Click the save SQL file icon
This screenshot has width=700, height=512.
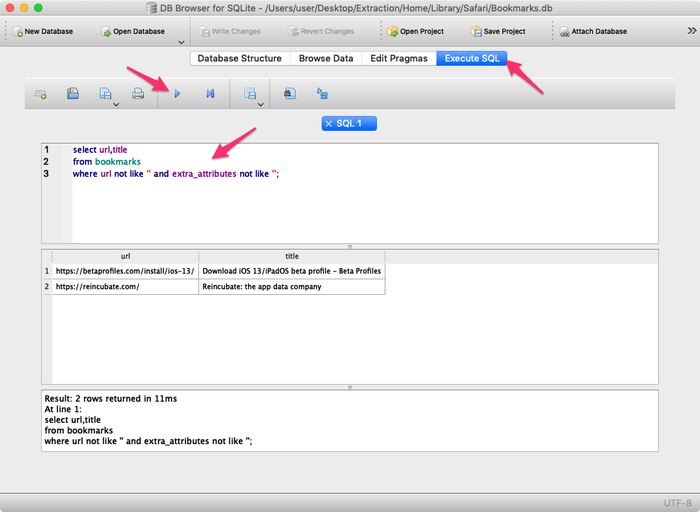point(105,93)
